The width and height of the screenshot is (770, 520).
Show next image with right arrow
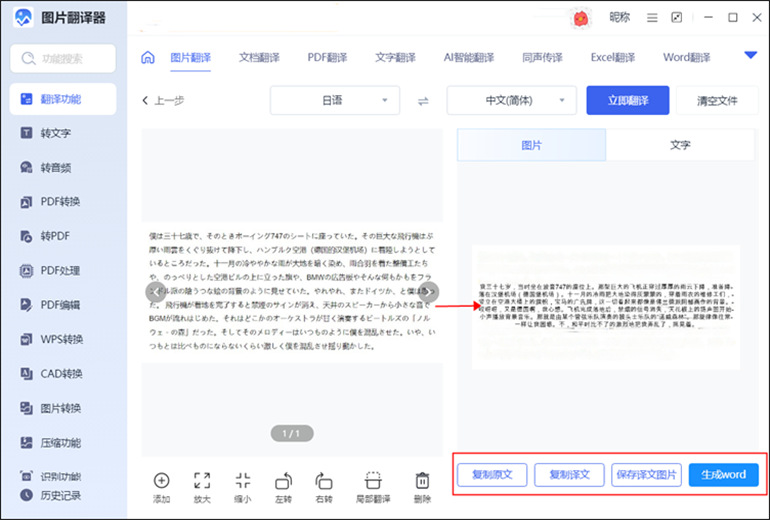click(x=429, y=292)
